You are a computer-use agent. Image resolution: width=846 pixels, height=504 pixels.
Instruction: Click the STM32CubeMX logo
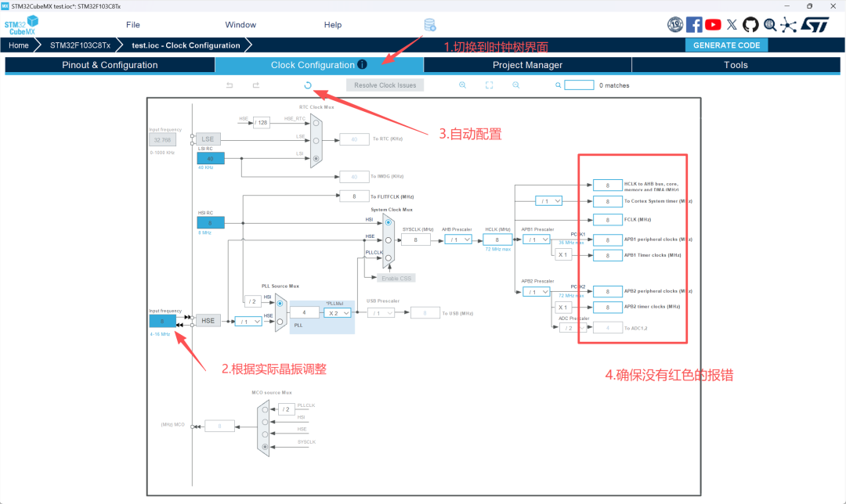click(21, 25)
